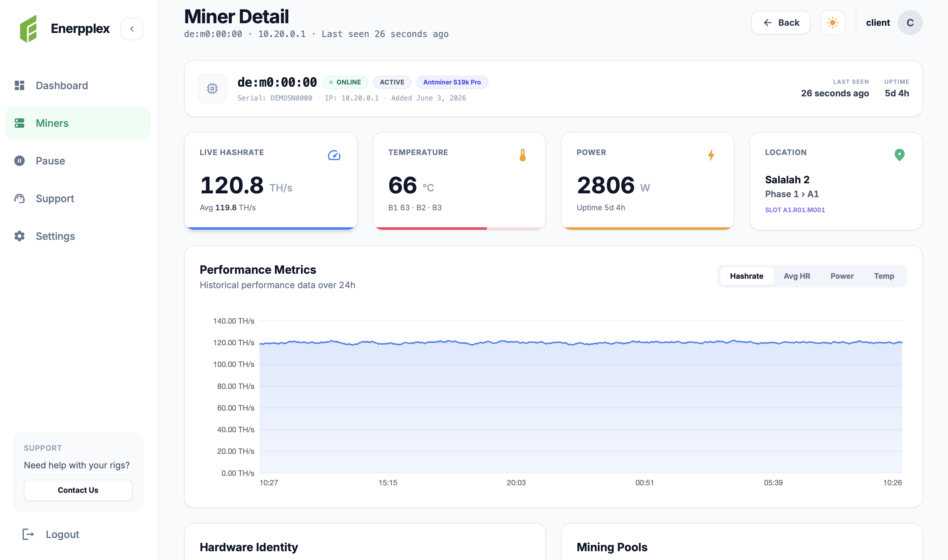The height and width of the screenshot is (560, 948).
Task: Click the 5d 4h uptime value in header card
Action: (x=897, y=93)
